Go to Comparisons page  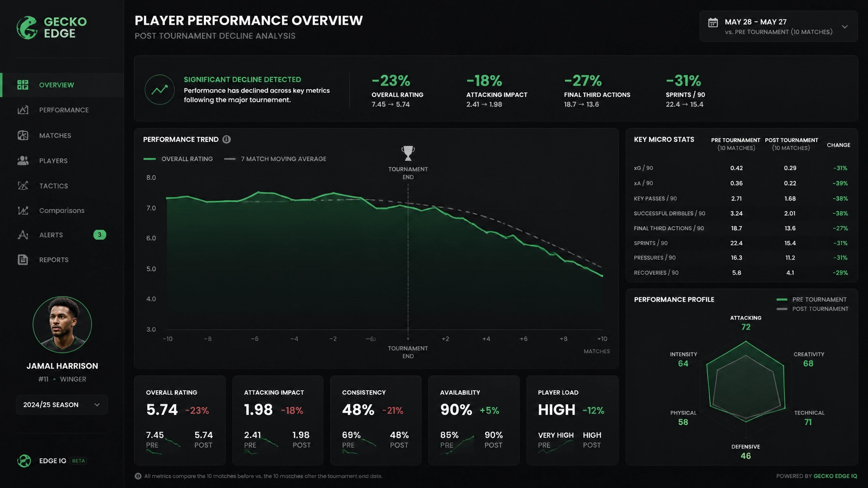tap(62, 211)
